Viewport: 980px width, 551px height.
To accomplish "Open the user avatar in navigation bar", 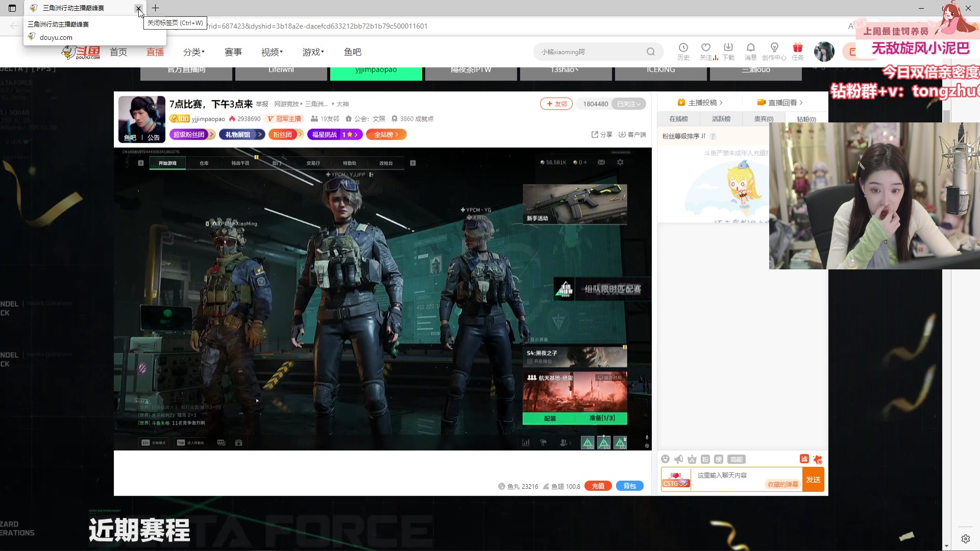I will pos(824,52).
